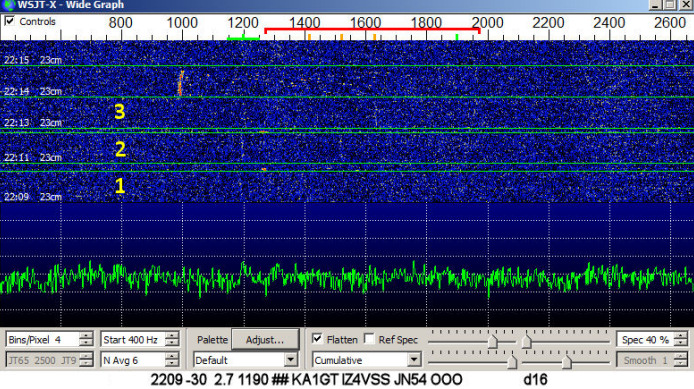Click the green marker near 1200 Hz
The image size is (694, 389).
pyautogui.click(x=243, y=38)
